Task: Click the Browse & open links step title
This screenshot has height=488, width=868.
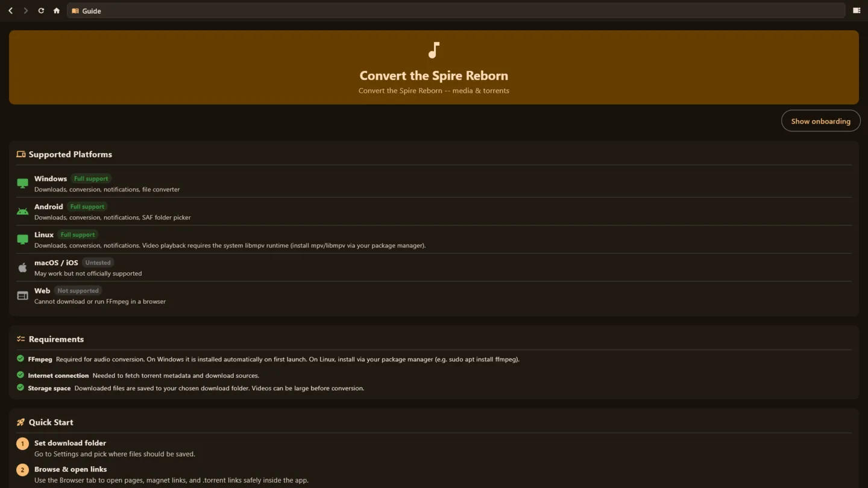Action: [x=71, y=469]
